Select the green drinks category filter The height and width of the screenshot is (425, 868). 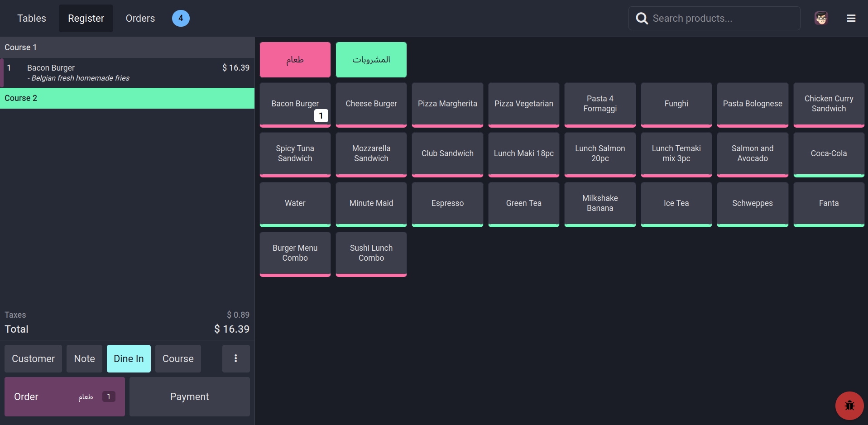tap(371, 60)
